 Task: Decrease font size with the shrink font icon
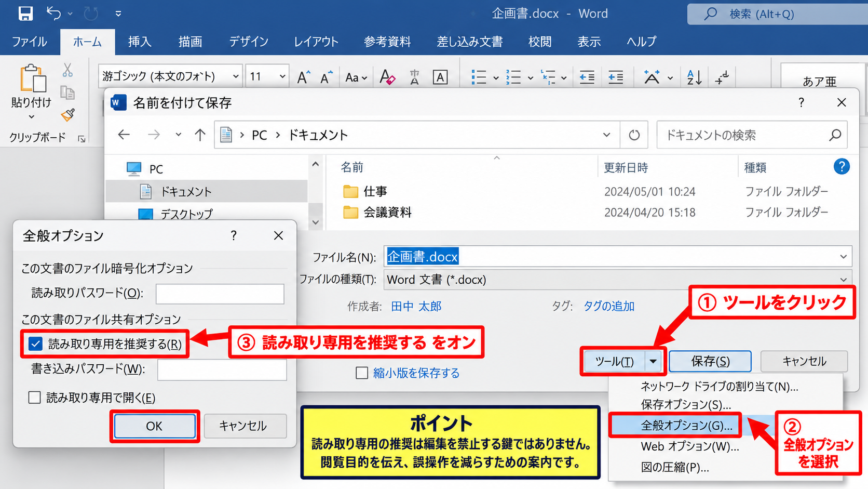(326, 77)
